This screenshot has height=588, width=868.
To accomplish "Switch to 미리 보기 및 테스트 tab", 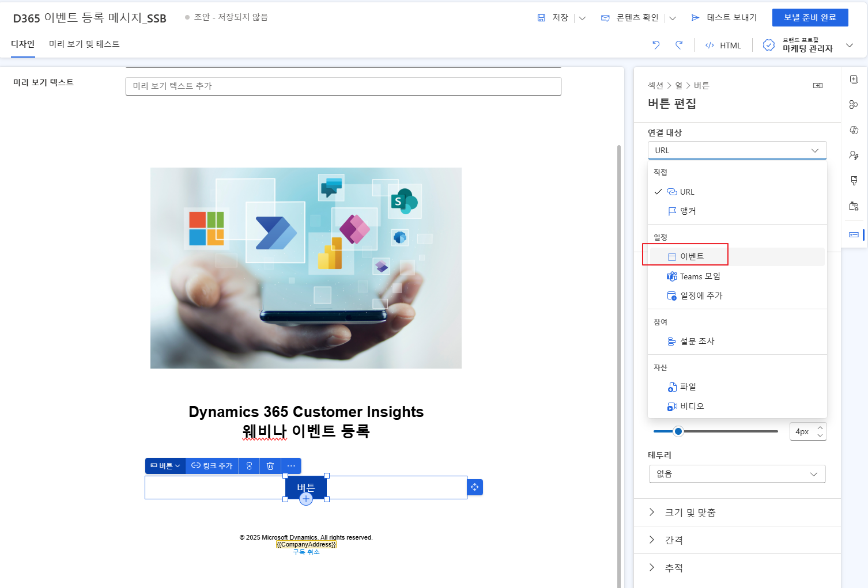I will tap(84, 44).
